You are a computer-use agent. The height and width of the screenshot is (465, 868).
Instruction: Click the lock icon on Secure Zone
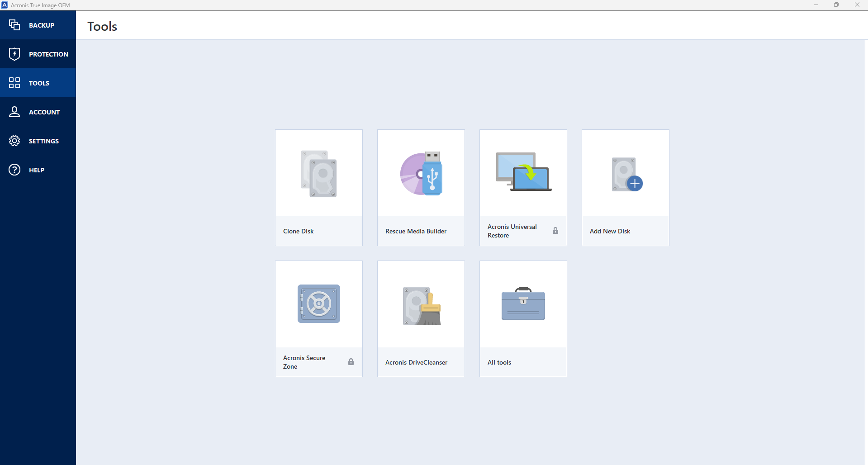click(x=351, y=362)
